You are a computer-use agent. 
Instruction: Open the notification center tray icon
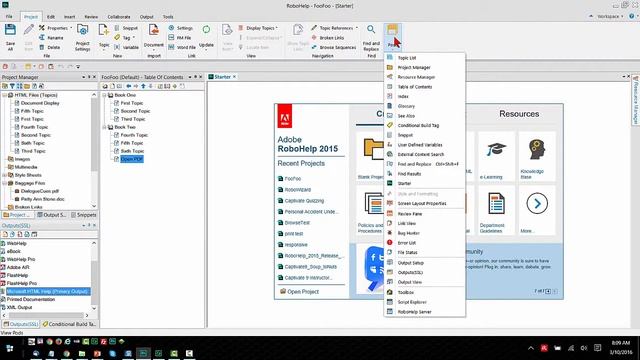point(598,348)
